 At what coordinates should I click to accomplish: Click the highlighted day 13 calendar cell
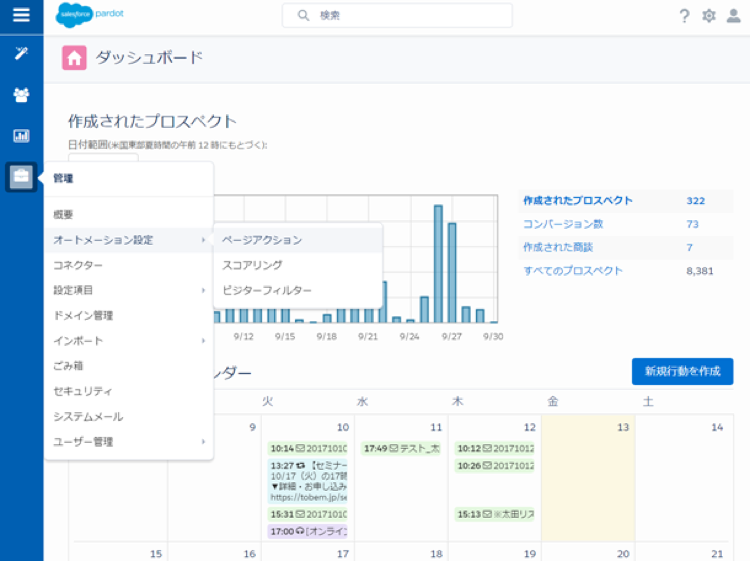point(588,478)
